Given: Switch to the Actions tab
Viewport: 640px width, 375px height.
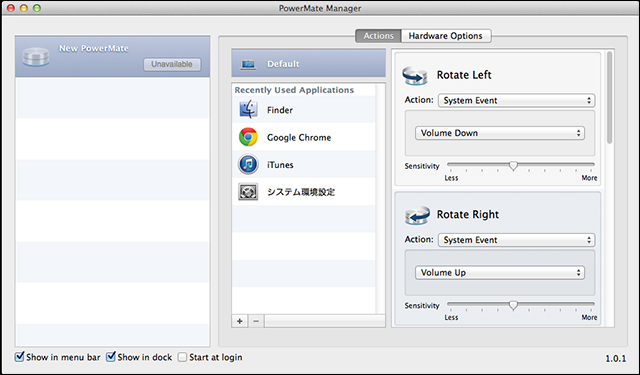Looking at the screenshot, I should (x=378, y=36).
